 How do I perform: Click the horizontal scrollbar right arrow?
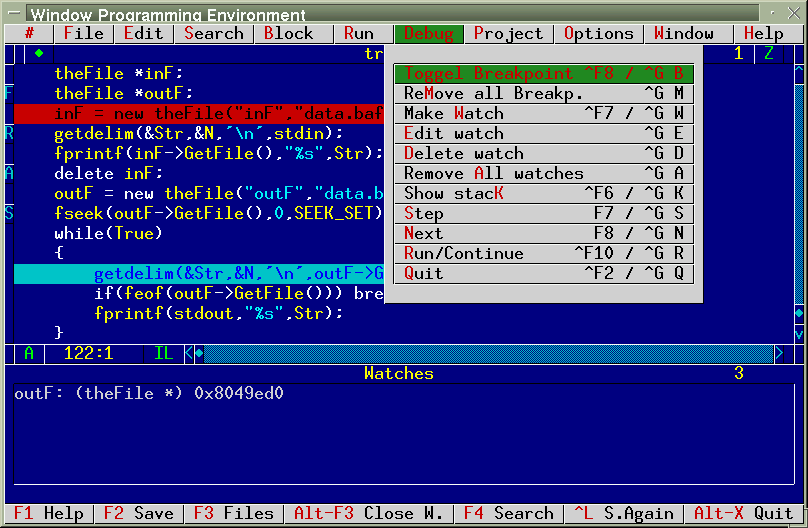point(779,353)
